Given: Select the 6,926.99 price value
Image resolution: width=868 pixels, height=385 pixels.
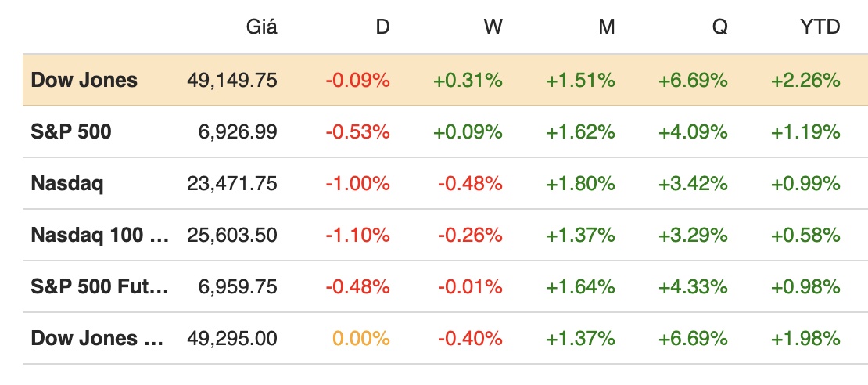Looking at the screenshot, I should [x=238, y=131].
